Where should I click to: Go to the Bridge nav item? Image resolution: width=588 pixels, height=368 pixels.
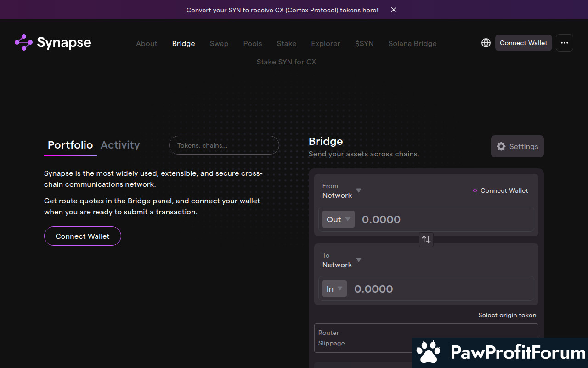click(x=184, y=44)
